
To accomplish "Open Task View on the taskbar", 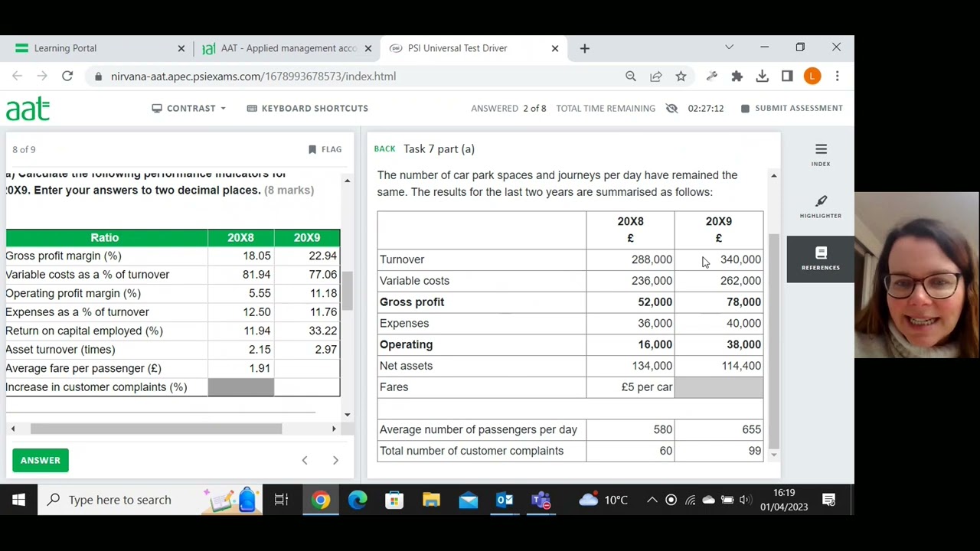I will [x=282, y=500].
